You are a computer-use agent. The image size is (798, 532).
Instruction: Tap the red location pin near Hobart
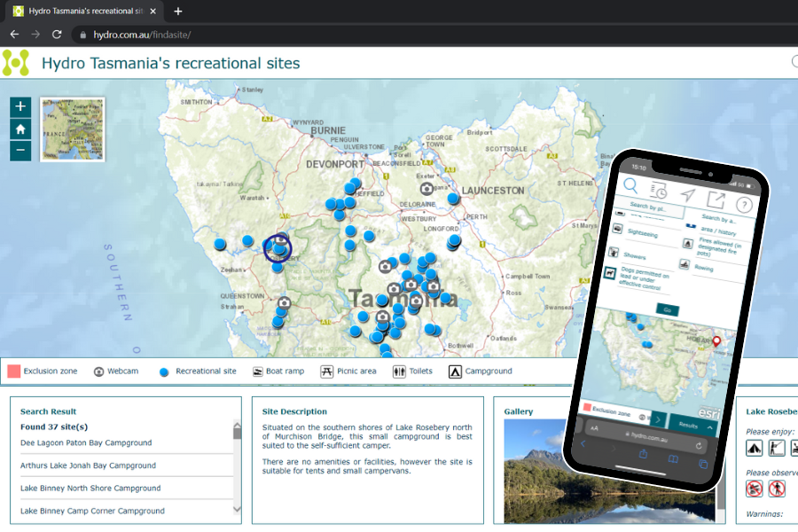click(x=716, y=341)
